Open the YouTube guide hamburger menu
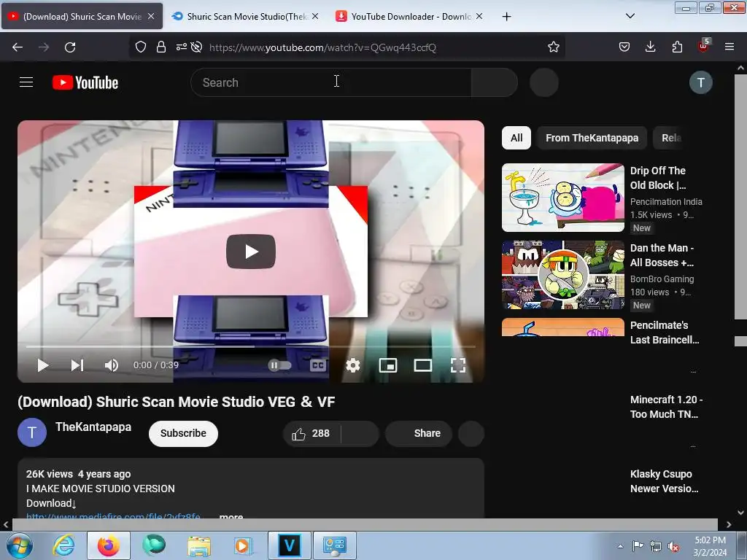Screen dimensions: 747x560 26,82
